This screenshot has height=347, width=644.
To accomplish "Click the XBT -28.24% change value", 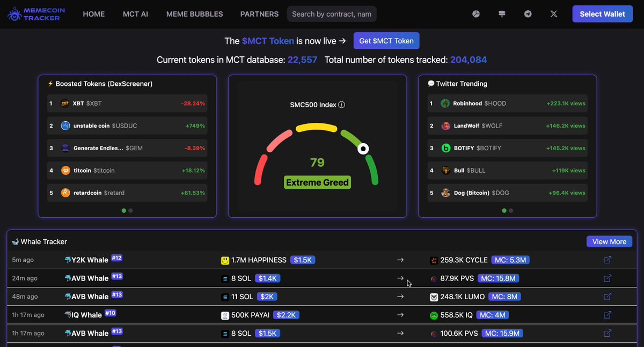I will [x=193, y=104].
